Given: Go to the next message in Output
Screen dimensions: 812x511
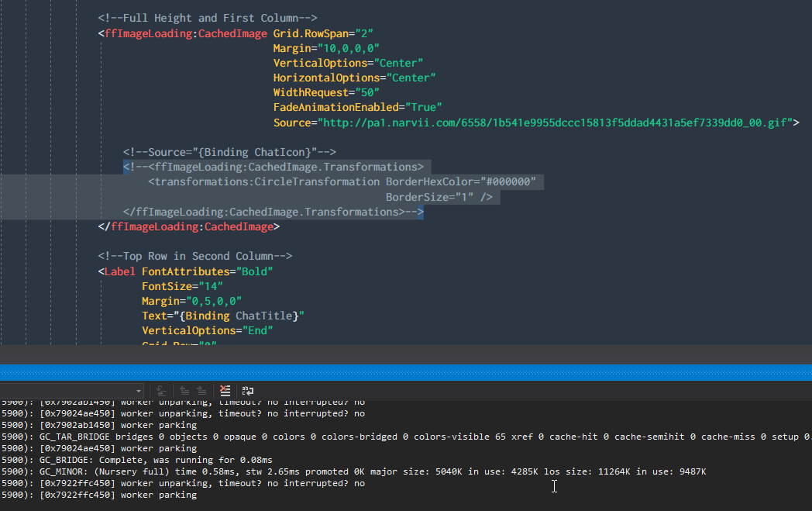Looking at the screenshot, I should click(x=201, y=390).
